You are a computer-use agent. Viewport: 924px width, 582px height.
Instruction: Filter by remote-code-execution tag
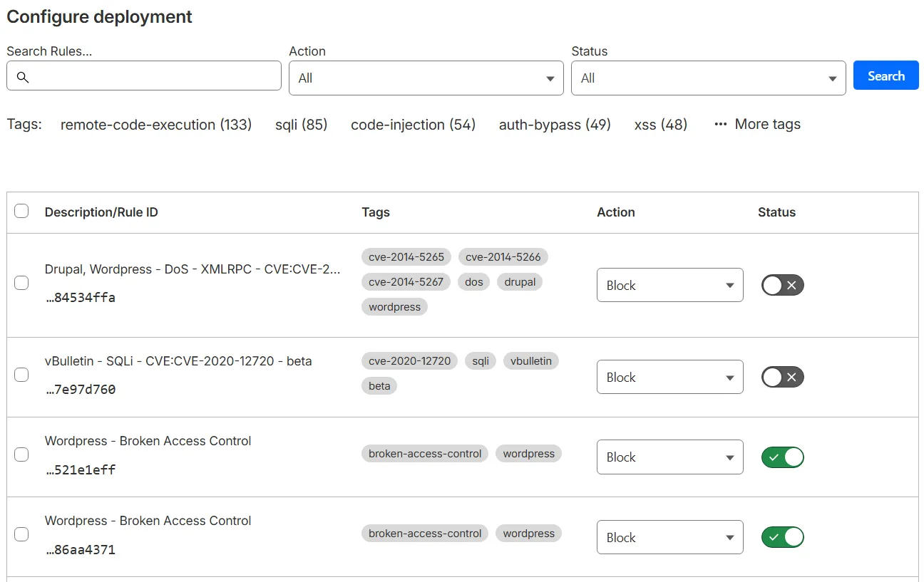point(156,124)
